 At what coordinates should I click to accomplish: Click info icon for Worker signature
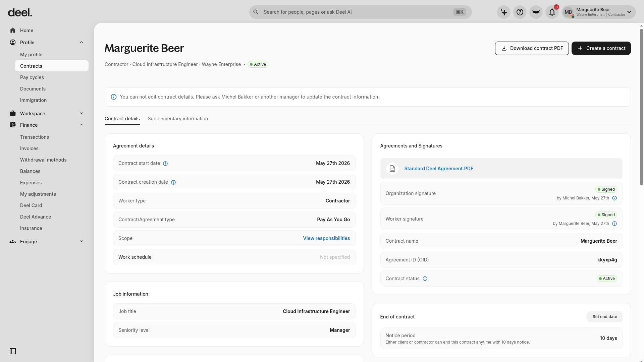(614, 224)
